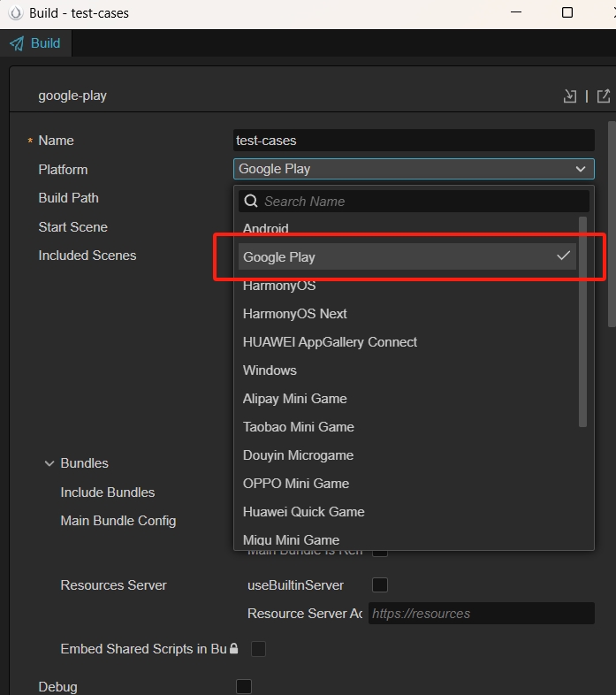Click the Name input field with test-cases
Viewport: 616px width, 695px height.
[x=414, y=141]
